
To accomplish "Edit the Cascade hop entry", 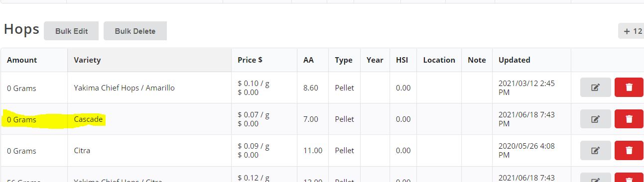I will tap(595, 119).
